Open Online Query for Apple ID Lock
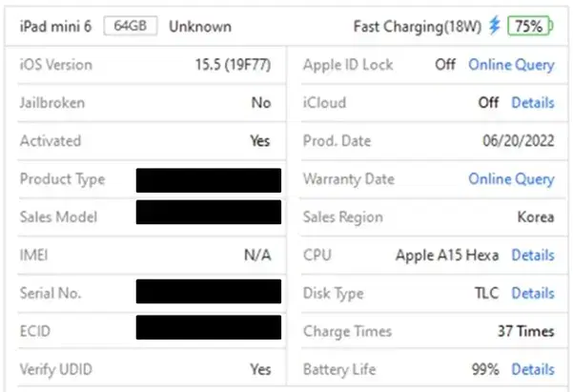The image size is (573, 392). coord(511,65)
